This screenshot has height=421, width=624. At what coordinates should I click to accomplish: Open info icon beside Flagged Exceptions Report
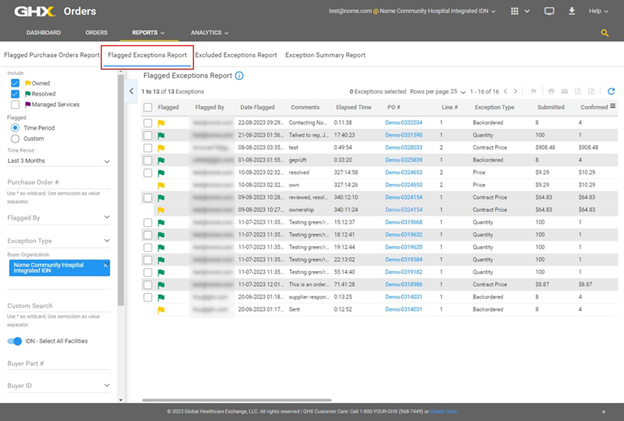pos(240,75)
